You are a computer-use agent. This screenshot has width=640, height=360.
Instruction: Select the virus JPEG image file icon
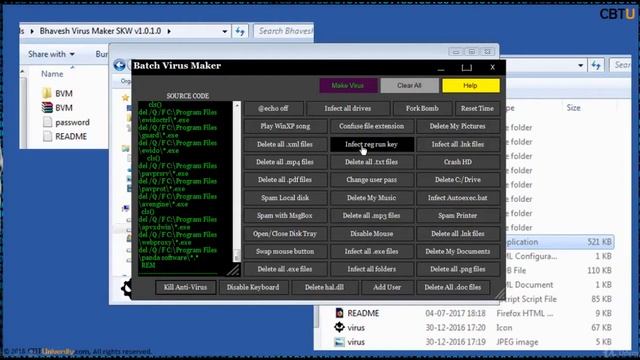[340, 342]
